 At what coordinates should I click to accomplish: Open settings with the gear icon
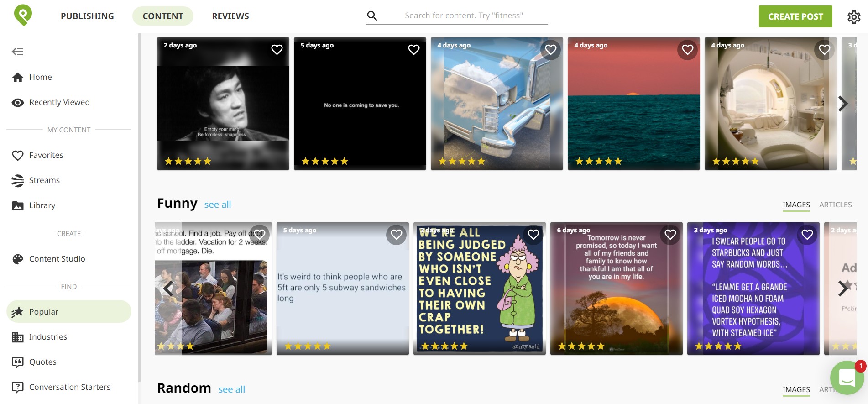854,17
